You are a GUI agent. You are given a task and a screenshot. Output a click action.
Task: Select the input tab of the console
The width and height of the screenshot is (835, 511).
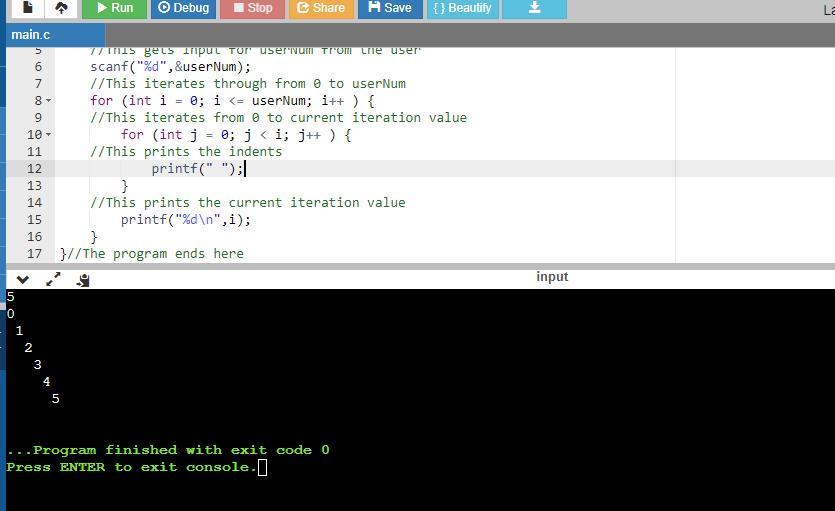click(x=552, y=277)
